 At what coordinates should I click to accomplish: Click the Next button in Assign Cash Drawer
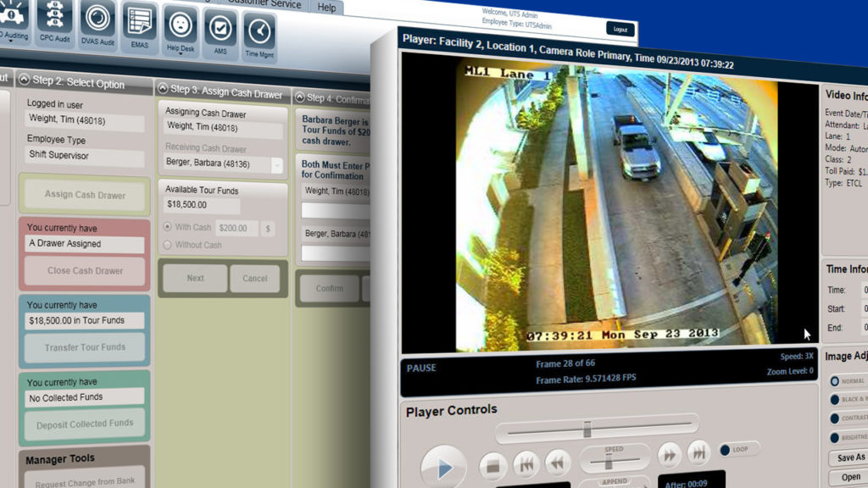(197, 278)
